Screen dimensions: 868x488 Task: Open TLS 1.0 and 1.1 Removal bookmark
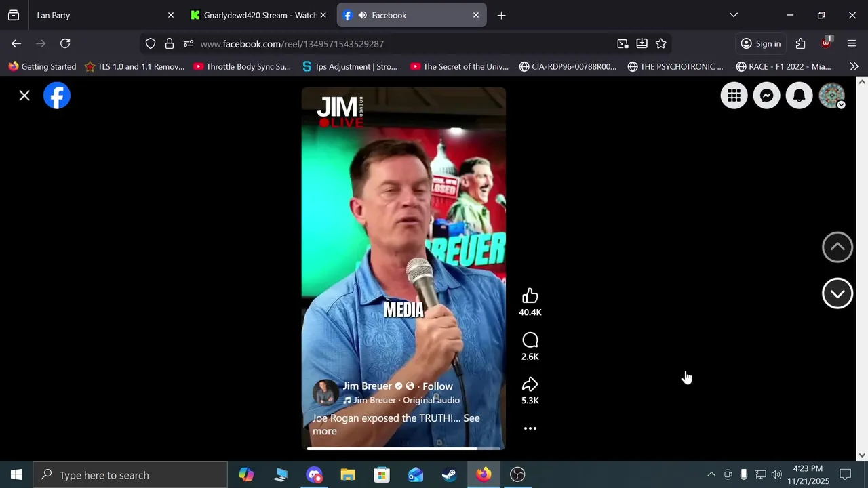click(134, 66)
